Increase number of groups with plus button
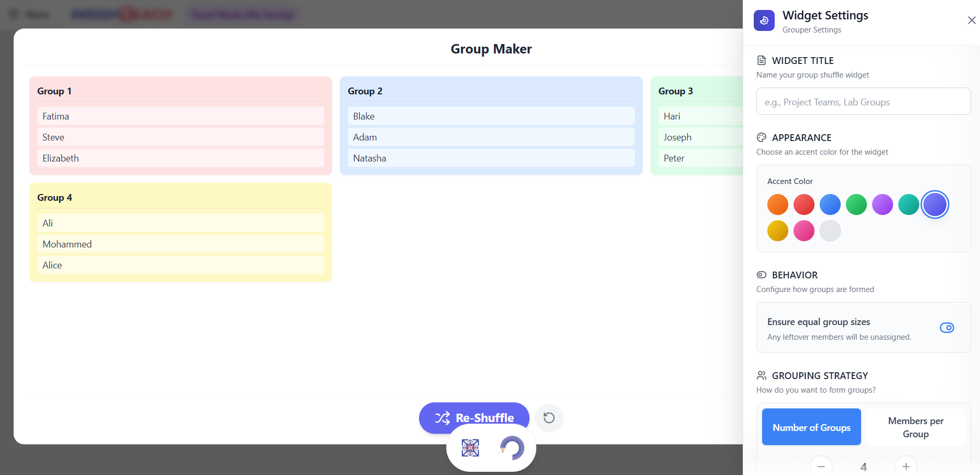Screen dimensions: 980x475 (x=906, y=466)
